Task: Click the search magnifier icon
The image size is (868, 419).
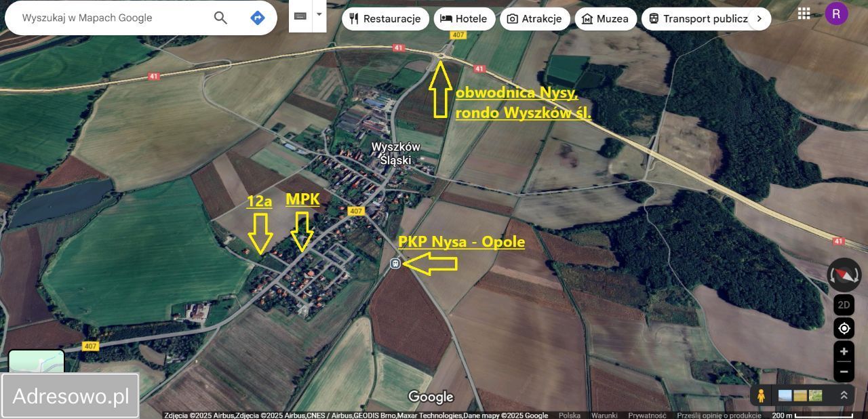Action: click(x=220, y=18)
